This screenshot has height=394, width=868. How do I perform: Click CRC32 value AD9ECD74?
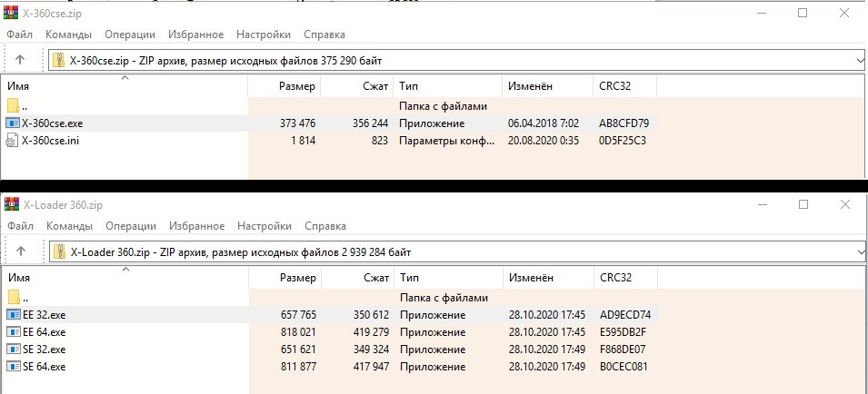[x=625, y=315]
